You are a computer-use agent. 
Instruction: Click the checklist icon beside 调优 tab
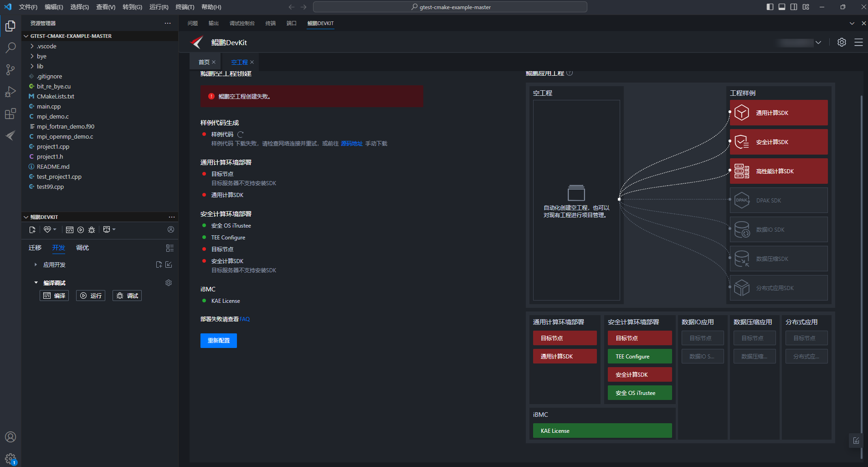pyautogui.click(x=170, y=248)
